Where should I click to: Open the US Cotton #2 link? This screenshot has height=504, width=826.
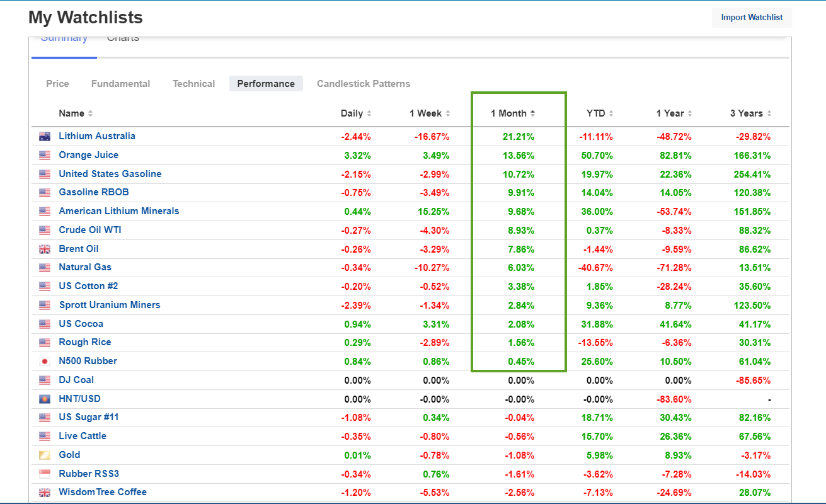(88, 286)
